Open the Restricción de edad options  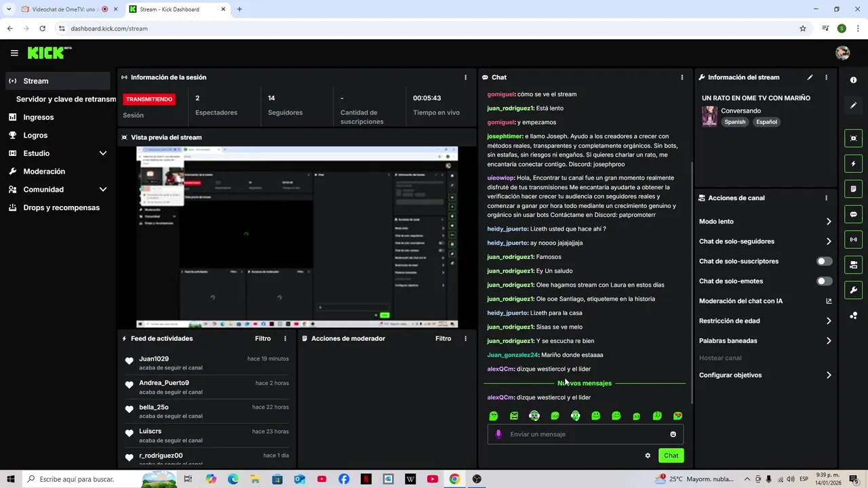(766, 321)
